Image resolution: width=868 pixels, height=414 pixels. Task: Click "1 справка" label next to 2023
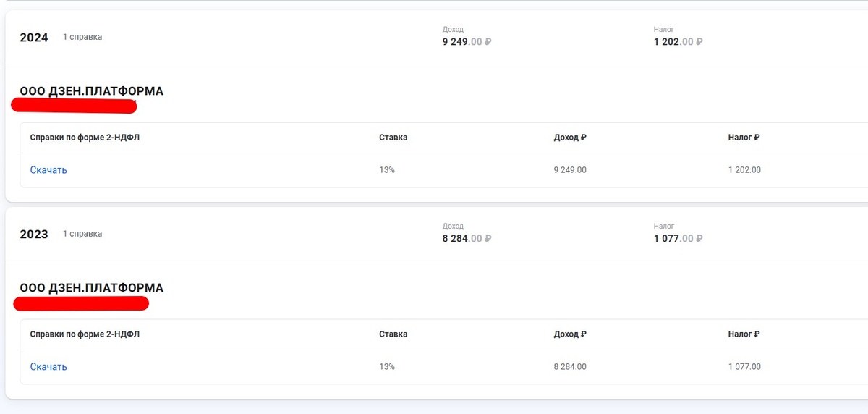click(x=82, y=234)
